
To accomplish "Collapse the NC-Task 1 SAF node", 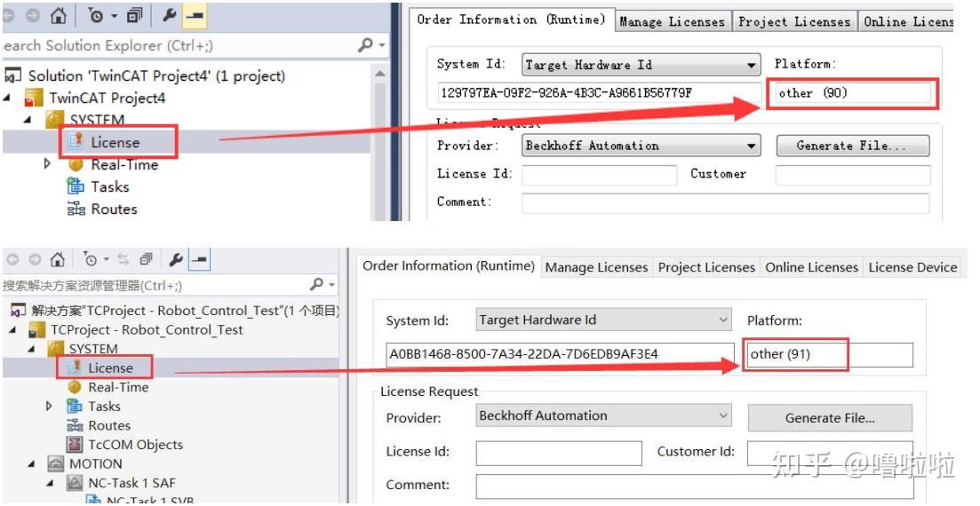I will point(50,483).
